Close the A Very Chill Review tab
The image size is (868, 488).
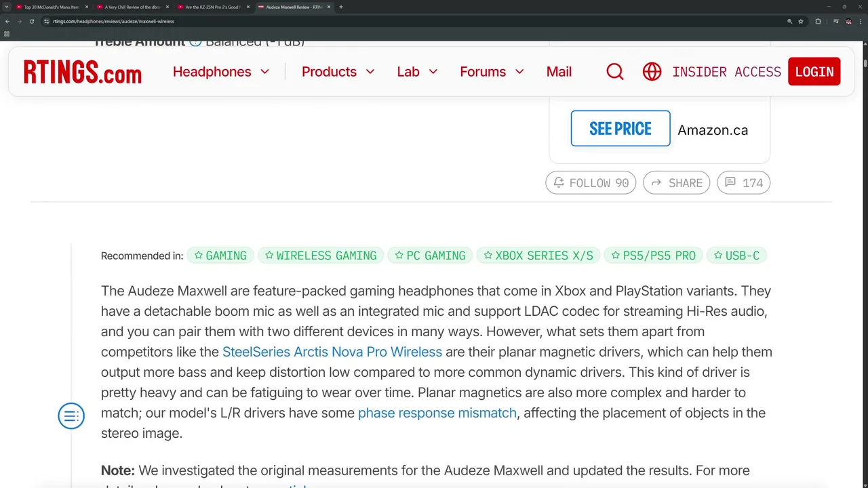167,7
